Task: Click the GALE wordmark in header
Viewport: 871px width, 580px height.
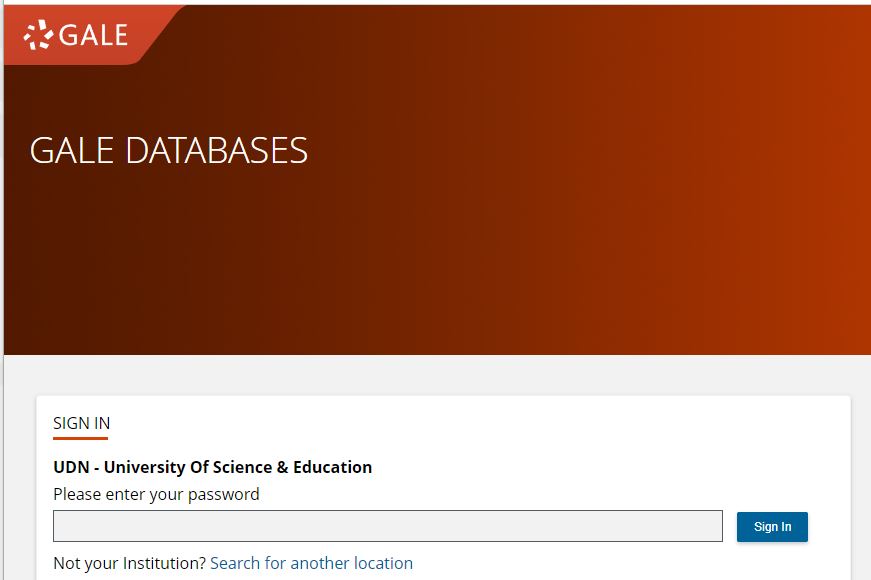Action: point(93,35)
